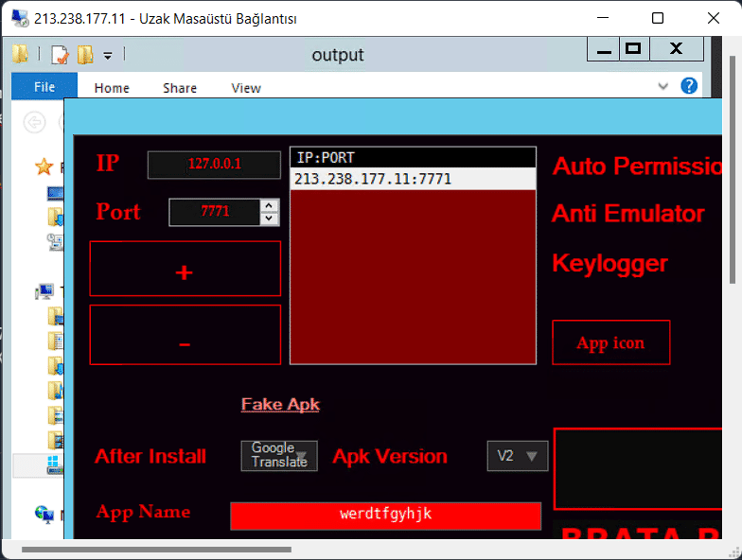Image resolution: width=742 pixels, height=560 pixels.
Task: Open the After Install Google Translate dropdown
Action: 279,456
